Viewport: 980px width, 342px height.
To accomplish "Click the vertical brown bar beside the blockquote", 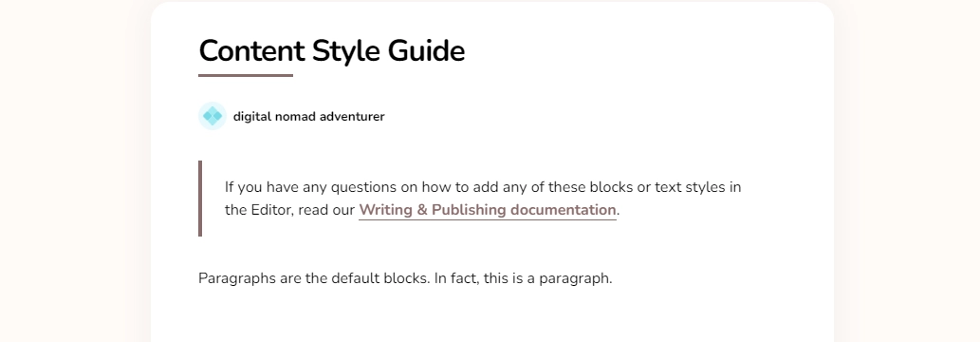I will tap(200, 199).
